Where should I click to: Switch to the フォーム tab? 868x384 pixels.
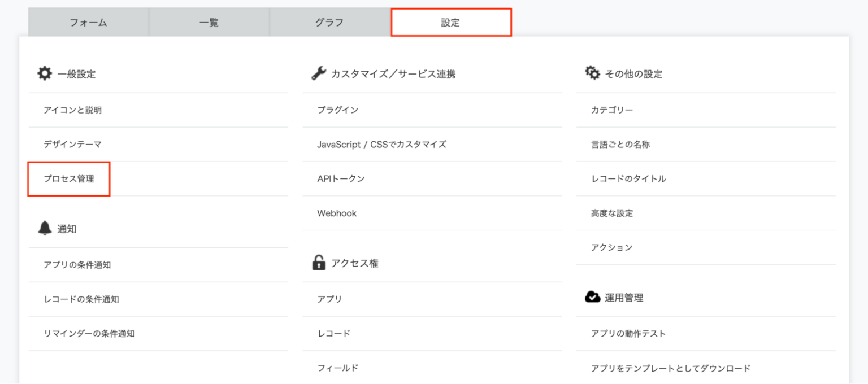click(x=89, y=23)
